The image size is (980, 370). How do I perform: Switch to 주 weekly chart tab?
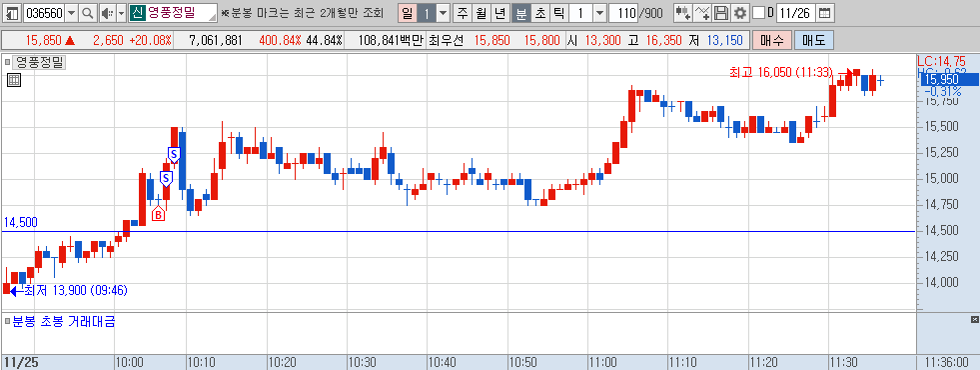tap(462, 13)
